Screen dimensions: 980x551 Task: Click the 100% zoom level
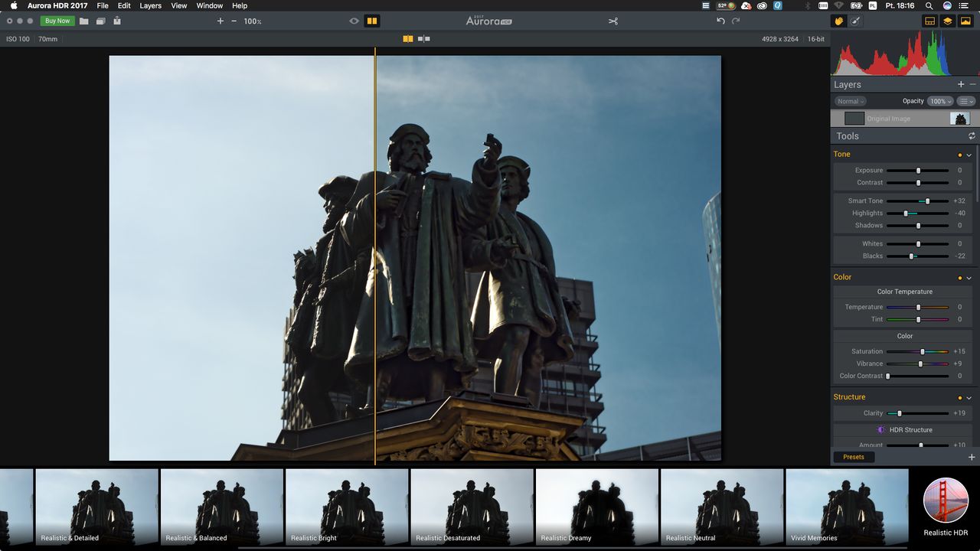click(x=253, y=21)
